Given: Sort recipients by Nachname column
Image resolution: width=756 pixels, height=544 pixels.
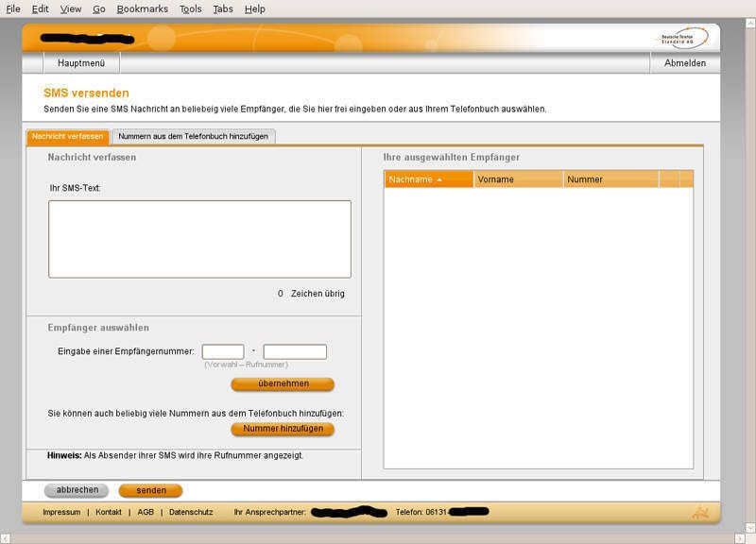Looking at the screenshot, I should pos(429,179).
